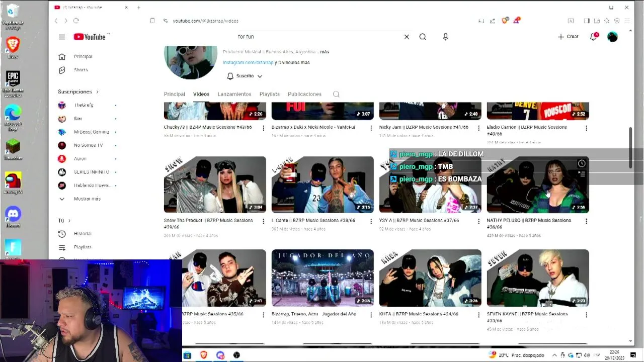
Task: Play L-Gante Music Sessions #38 thumbnail
Action: pyautogui.click(x=323, y=185)
